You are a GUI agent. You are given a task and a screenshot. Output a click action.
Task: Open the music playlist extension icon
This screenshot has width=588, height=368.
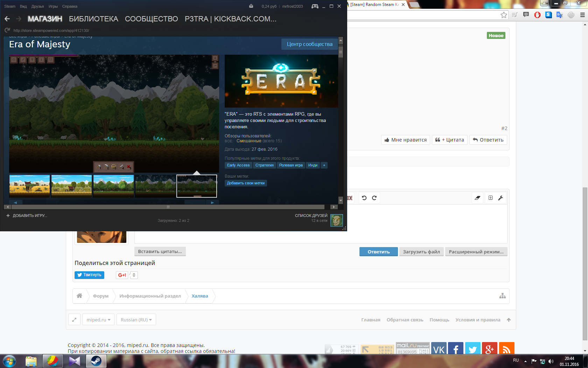tap(515, 15)
